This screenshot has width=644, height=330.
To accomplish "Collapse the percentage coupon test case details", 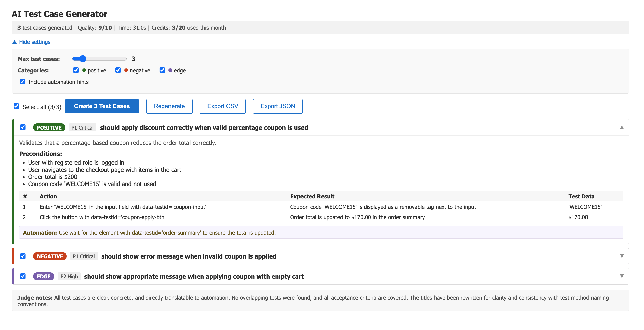I will coord(622,127).
